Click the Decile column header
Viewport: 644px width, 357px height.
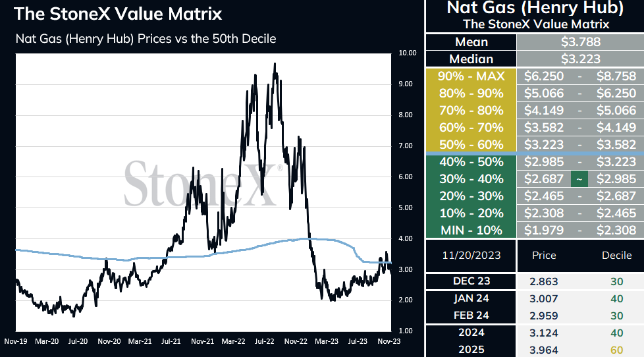coord(616,256)
